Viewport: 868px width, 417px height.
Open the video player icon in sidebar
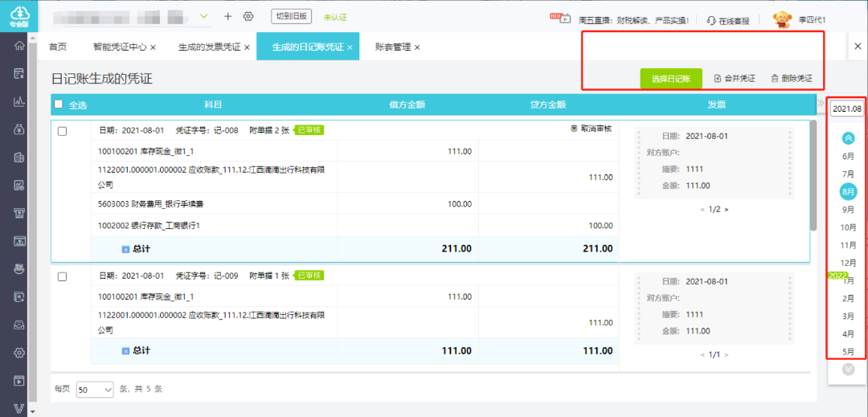pos(19,381)
